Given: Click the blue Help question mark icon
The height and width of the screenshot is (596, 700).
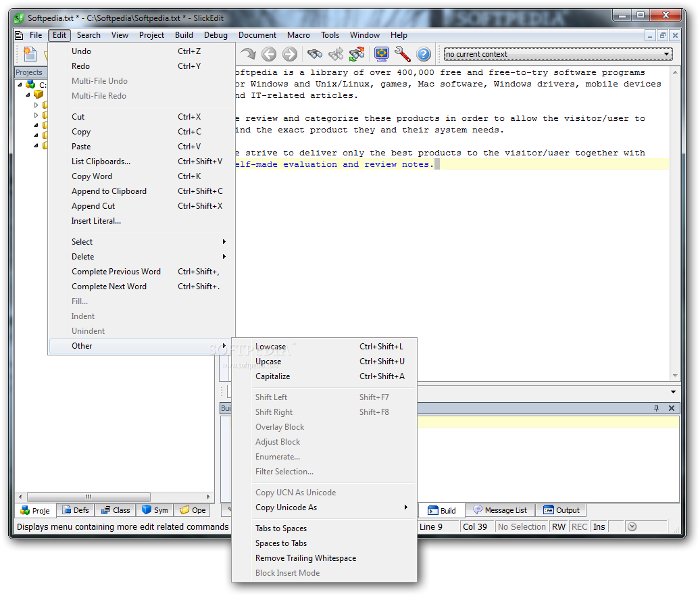Looking at the screenshot, I should (424, 54).
